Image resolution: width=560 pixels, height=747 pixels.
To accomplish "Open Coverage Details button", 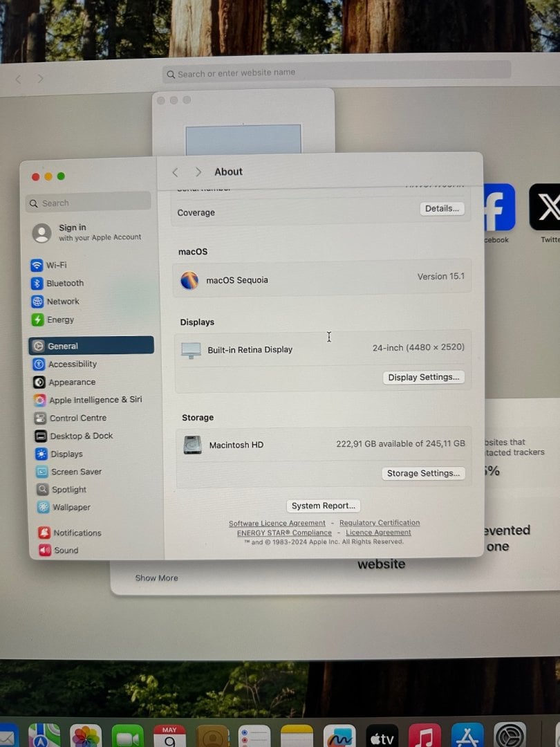I will tap(442, 209).
